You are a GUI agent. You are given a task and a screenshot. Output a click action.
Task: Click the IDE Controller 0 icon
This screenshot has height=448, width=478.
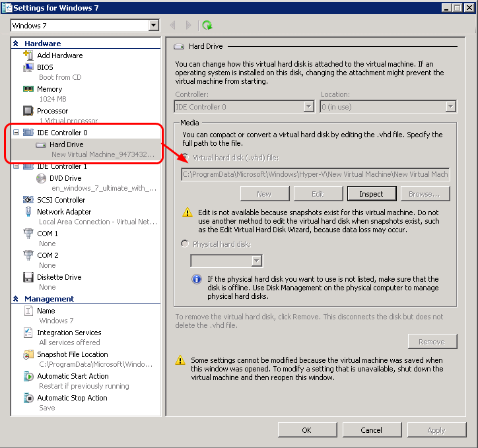pos(28,132)
